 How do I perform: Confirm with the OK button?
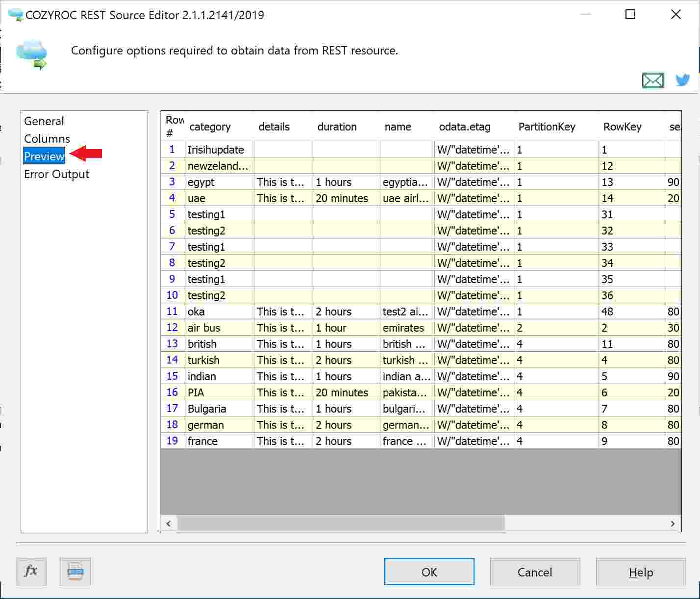429,572
